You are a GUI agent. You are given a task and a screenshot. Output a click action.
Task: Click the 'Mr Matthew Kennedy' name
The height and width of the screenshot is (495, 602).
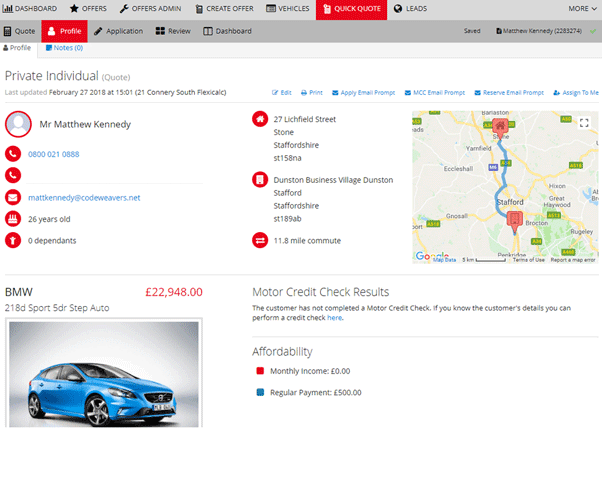(x=85, y=124)
